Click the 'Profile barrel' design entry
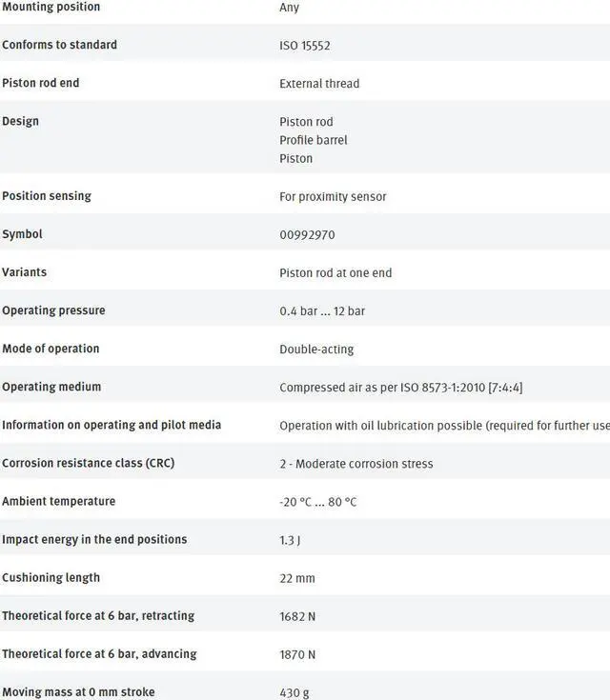 tap(314, 140)
